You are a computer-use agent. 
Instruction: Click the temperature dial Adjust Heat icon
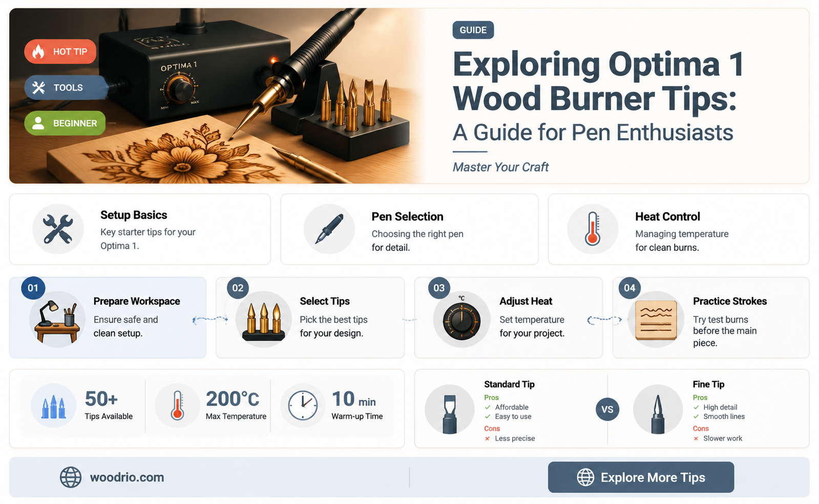tap(461, 320)
